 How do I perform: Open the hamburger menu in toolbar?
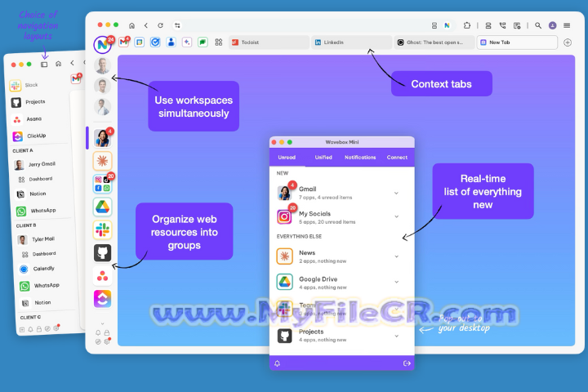(x=567, y=25)
